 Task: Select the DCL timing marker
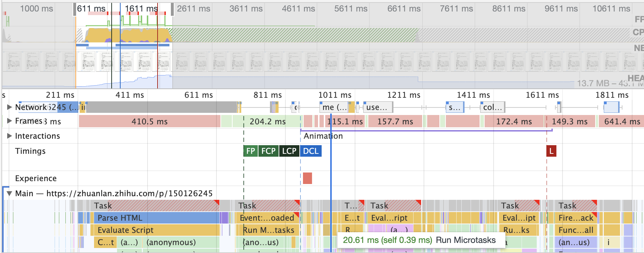click(x=311, y=151)
